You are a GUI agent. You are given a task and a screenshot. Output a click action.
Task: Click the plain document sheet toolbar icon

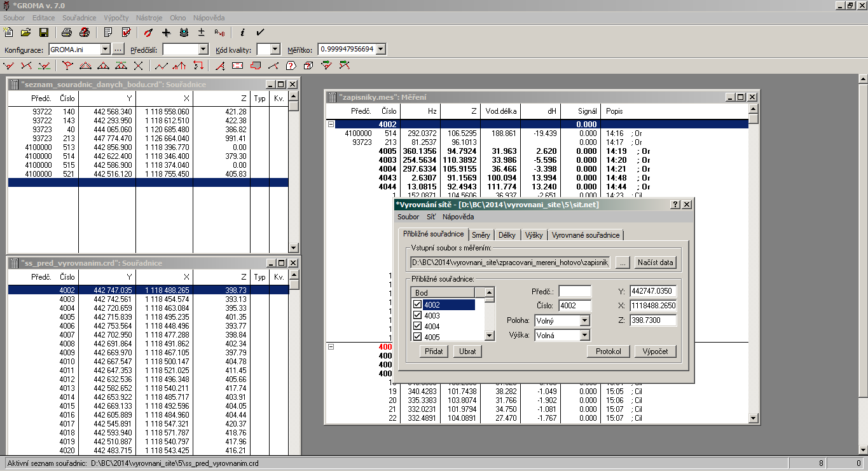click(108, 32)
